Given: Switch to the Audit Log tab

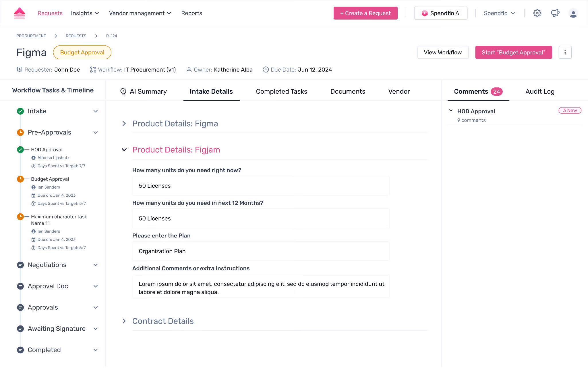Looking at the screenshot, I should pyautogui.click(x=540, y=91).
